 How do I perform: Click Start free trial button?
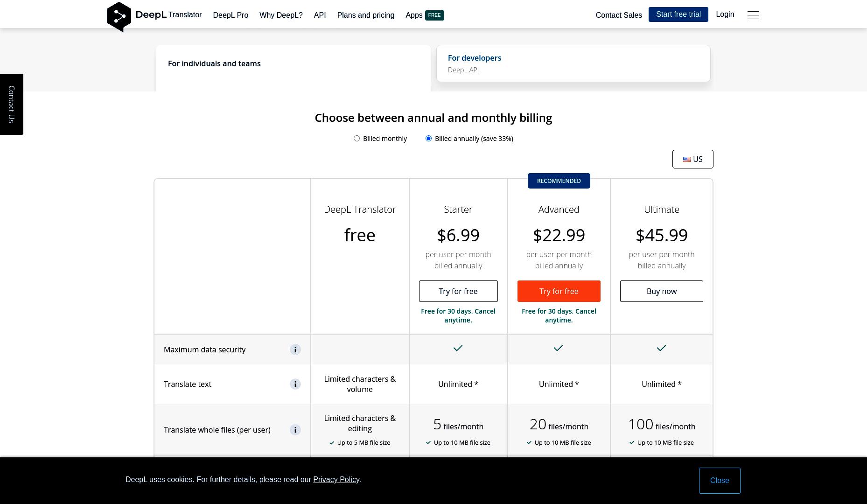[x=678, y=14]
